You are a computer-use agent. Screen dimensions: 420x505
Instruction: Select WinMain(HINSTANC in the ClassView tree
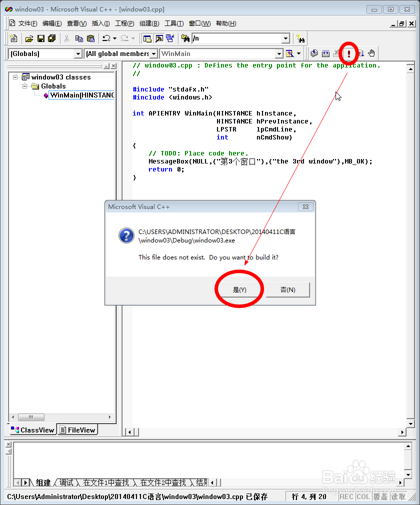[x=81, y=95]
